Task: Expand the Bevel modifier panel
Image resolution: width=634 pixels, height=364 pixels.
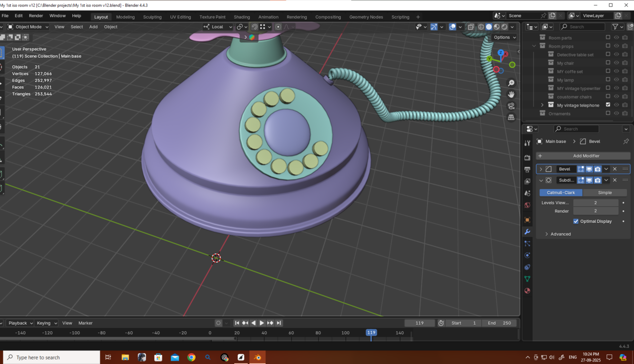Action: tap(541, 169)
